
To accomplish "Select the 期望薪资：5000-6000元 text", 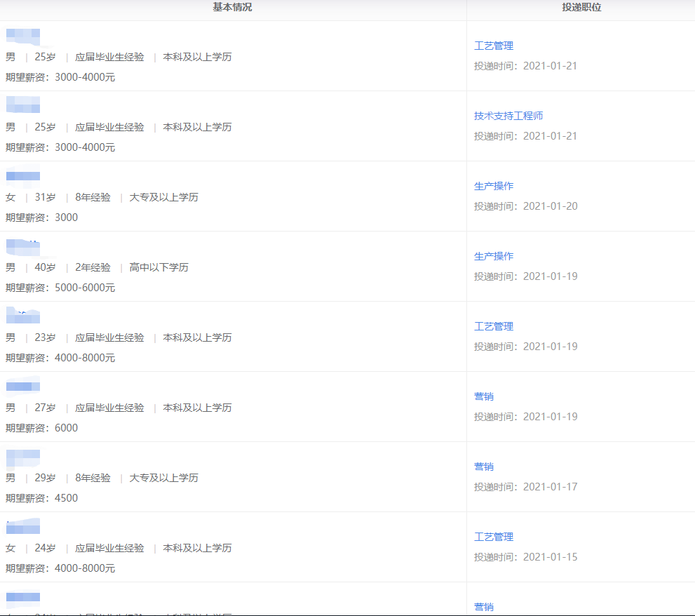I will click(x=60, y=288).
